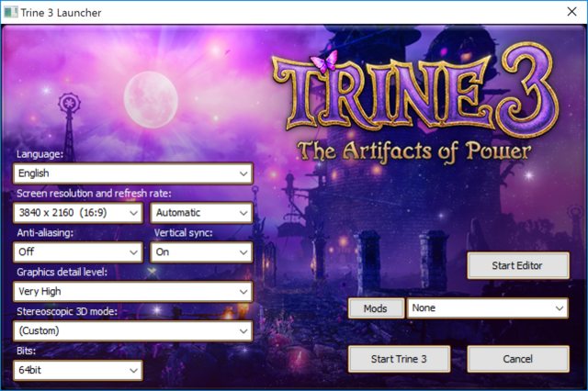Open the Anti-aliasing dropdown set to Off

(78, 252)
